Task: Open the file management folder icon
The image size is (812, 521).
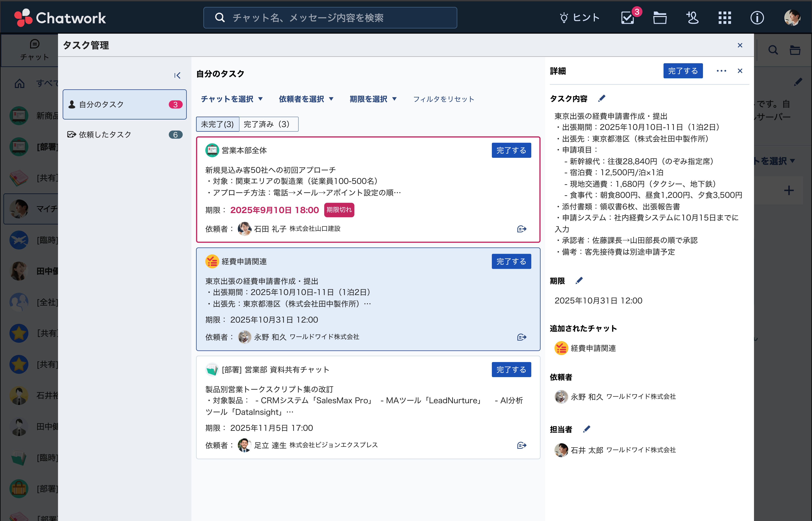Action: click(x=660, y=18)
